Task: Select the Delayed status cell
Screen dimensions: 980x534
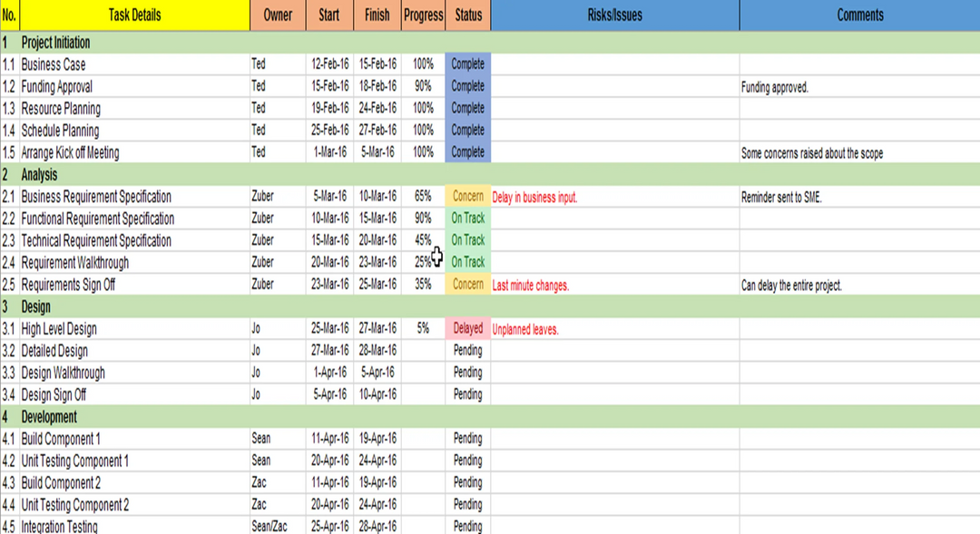Action: 467,329
